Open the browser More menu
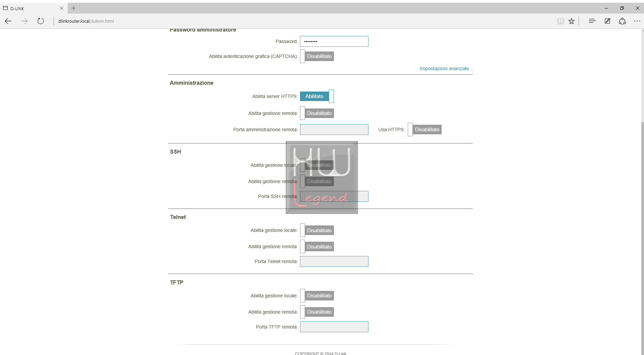The width and height of the screenshot is (644, 355). click(637, 21)
